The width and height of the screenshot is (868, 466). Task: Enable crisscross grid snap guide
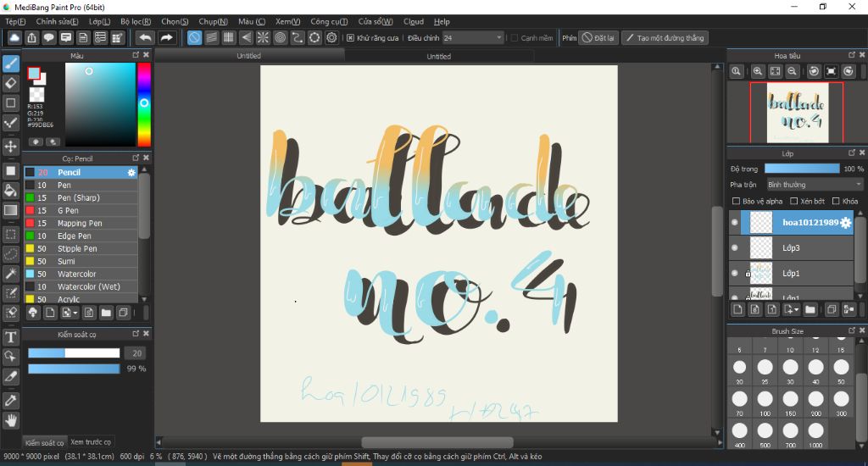pyautogui.click(x=229, y=37)
